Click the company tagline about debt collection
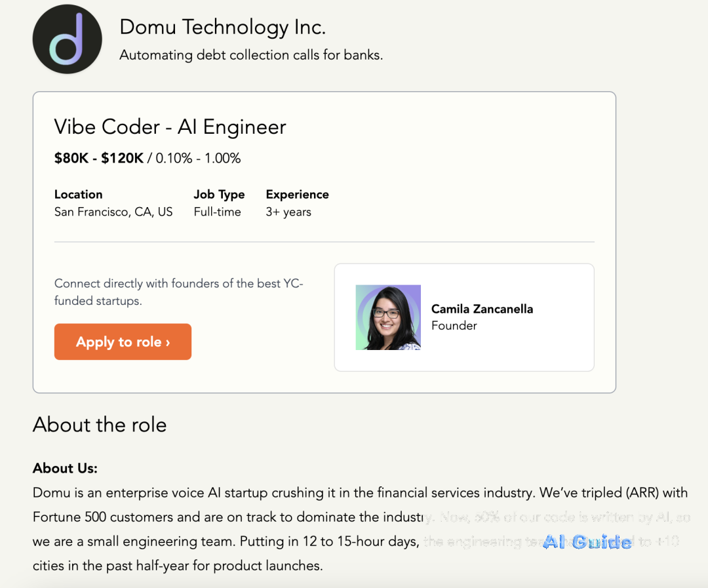 tap(251, 55)
